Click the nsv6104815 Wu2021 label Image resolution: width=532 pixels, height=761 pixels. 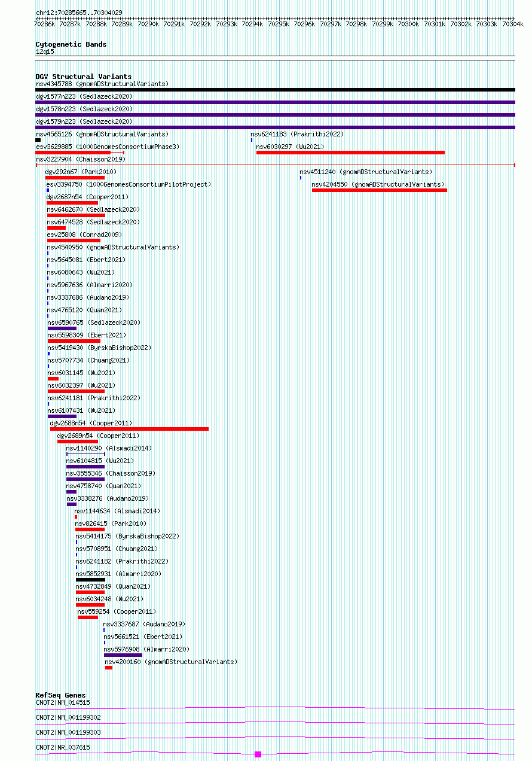100,461
